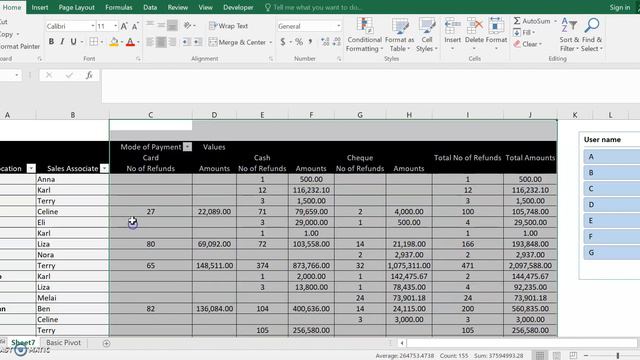This screenshot has width=640, height=360.
Task: Open the font size dropdown
Action: click(x=115, y=26)
